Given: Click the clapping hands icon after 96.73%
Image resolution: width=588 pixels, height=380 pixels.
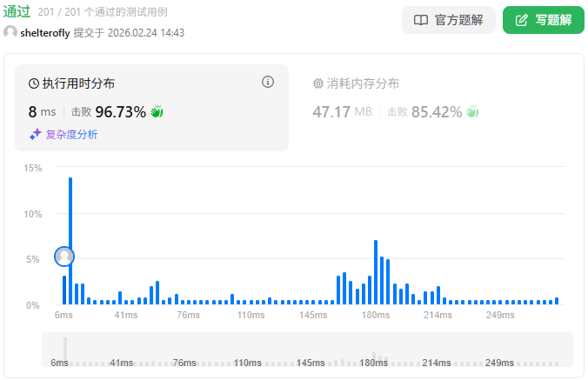Looking at the screenshot, I should pos(157,111).
